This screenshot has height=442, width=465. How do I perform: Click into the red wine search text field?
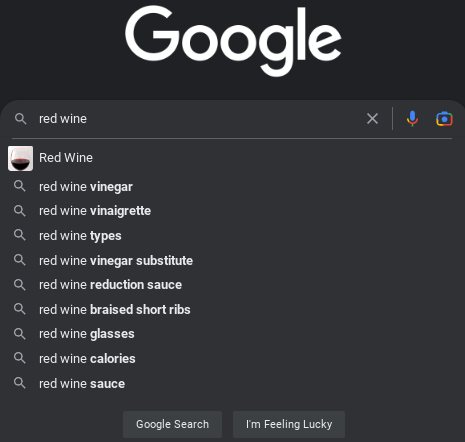(x=200, y=119)
